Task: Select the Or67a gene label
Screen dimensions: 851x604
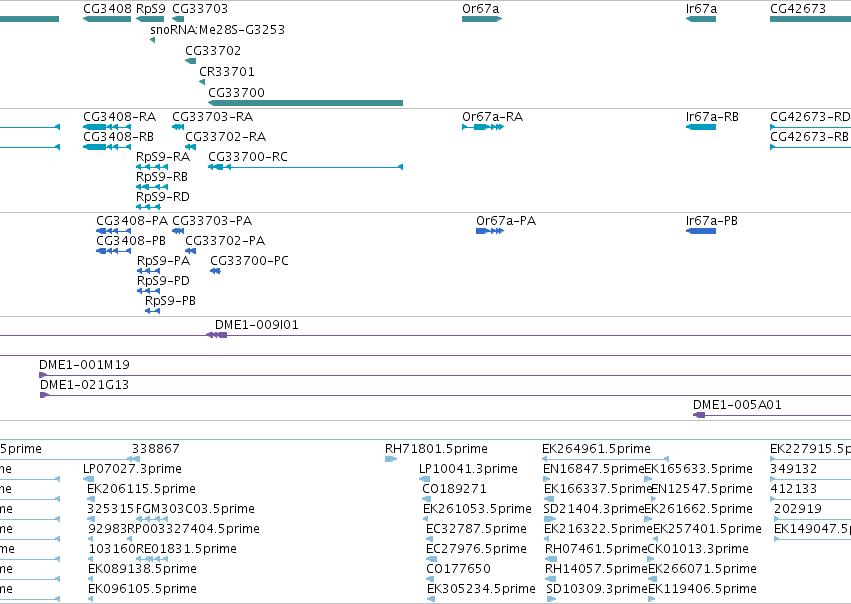Action: [x=480, y=9]
